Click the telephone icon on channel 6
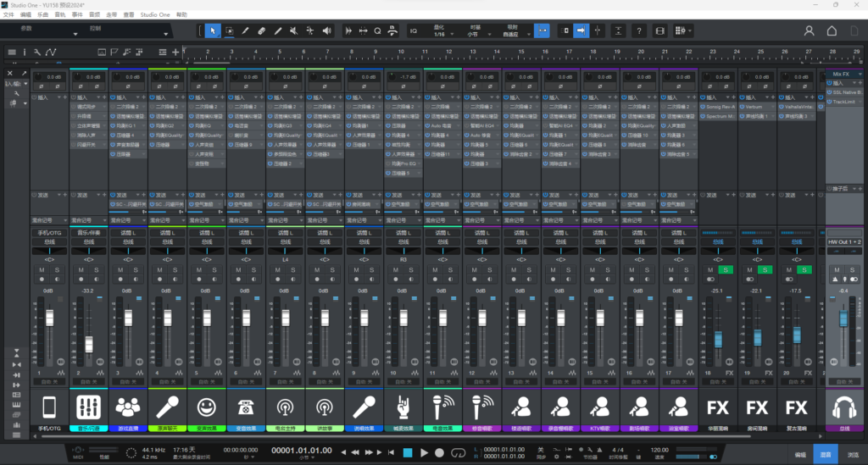The height and width of the screenshot is (465, 868). tap(246, 407)
